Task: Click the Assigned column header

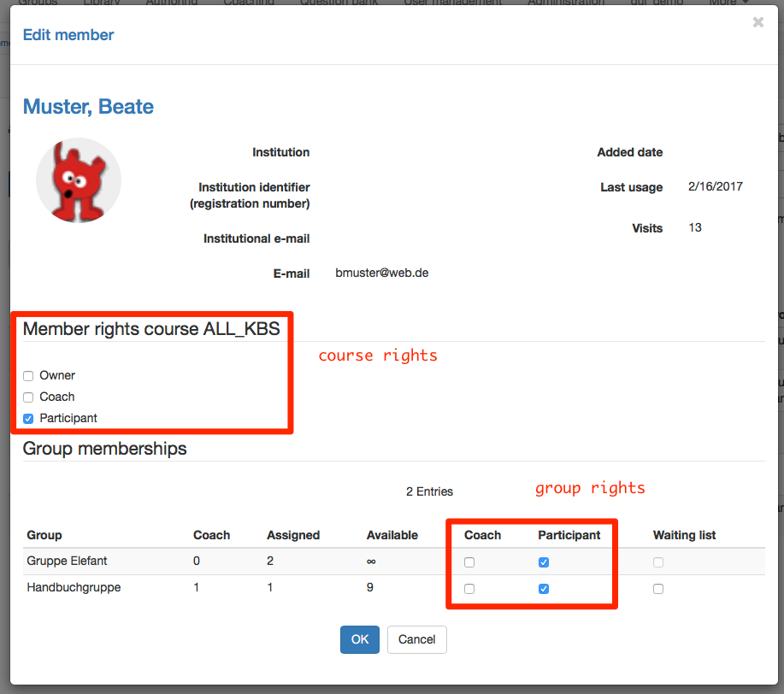Action: [292, 535]
